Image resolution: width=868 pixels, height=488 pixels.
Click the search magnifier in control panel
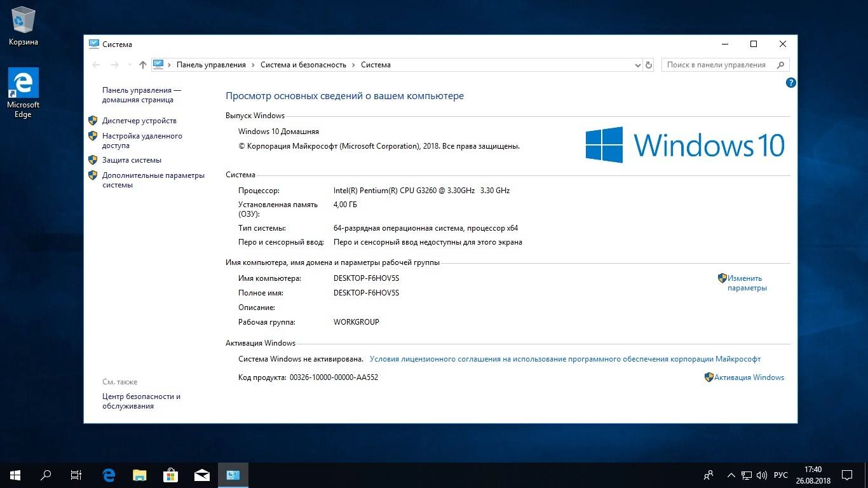tap(782, 65)
